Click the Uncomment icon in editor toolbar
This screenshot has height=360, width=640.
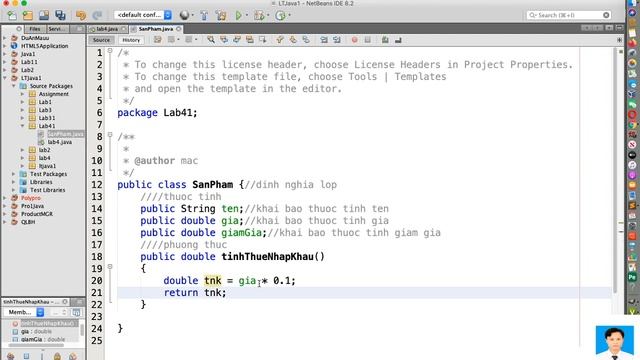(x=398, y=40)
